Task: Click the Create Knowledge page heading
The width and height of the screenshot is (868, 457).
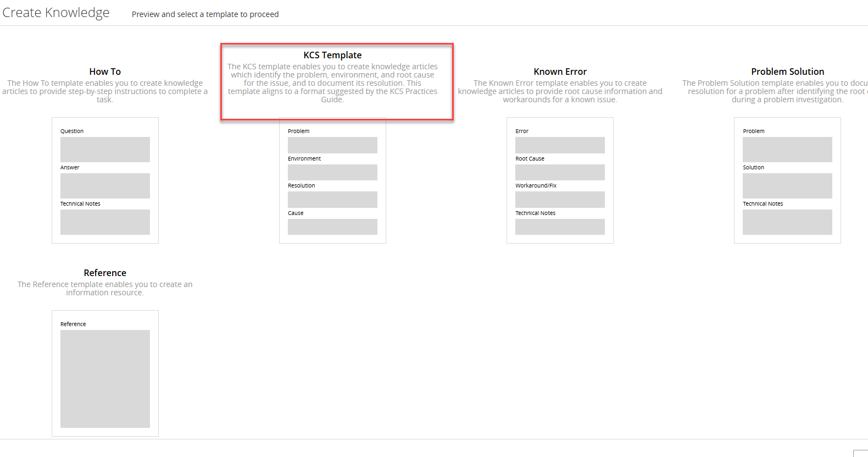Action: [56, 13]
